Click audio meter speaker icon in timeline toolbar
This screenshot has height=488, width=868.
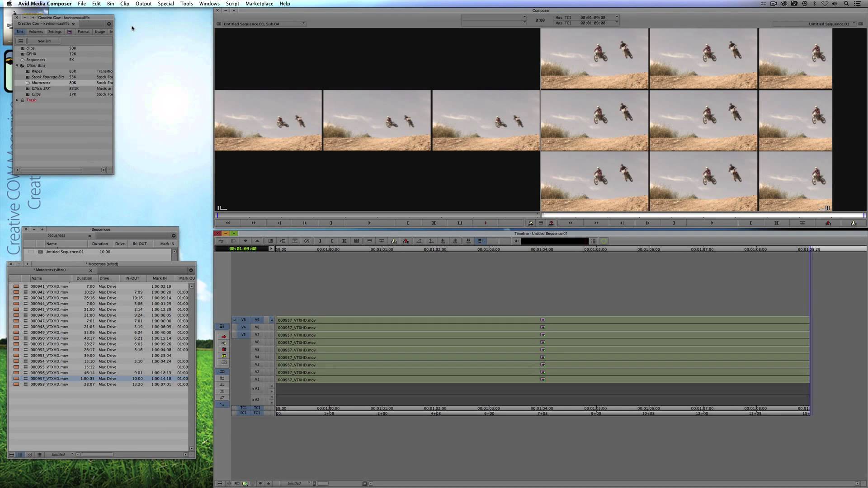coord(516,241)
